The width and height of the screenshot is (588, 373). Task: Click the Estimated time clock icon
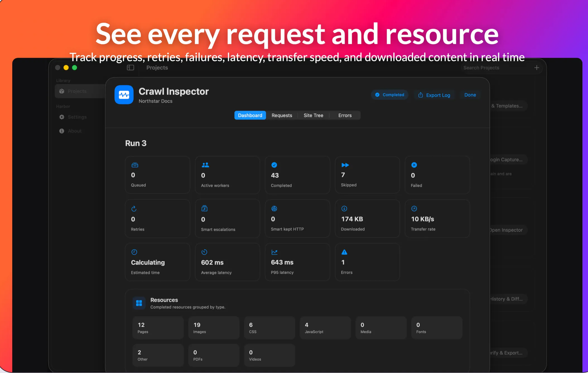point(134,252)
